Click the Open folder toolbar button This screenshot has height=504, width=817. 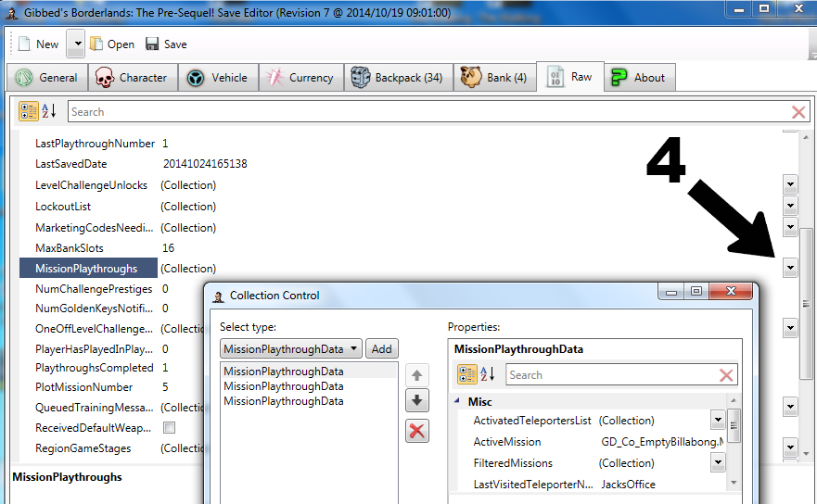click(x=111, y=44)
